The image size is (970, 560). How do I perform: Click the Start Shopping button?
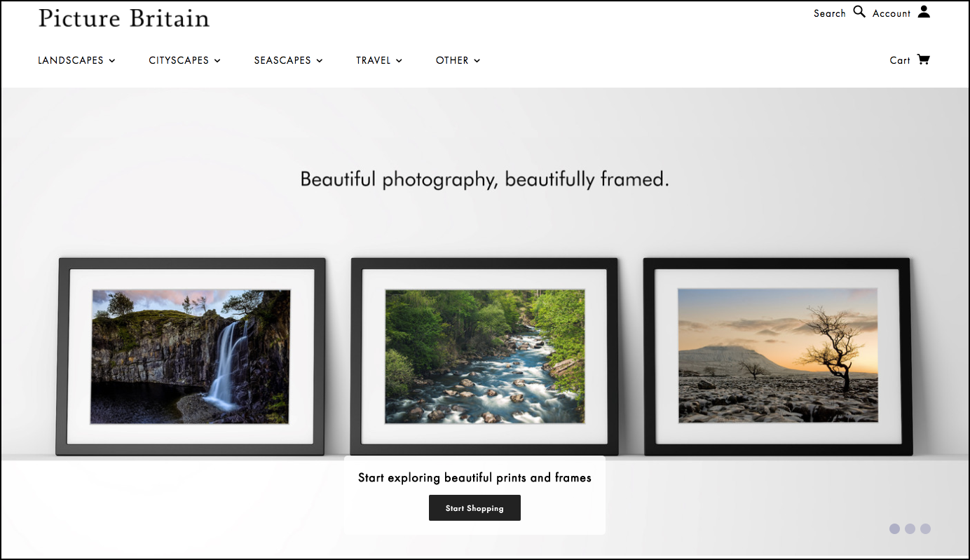tap(474, 508)
